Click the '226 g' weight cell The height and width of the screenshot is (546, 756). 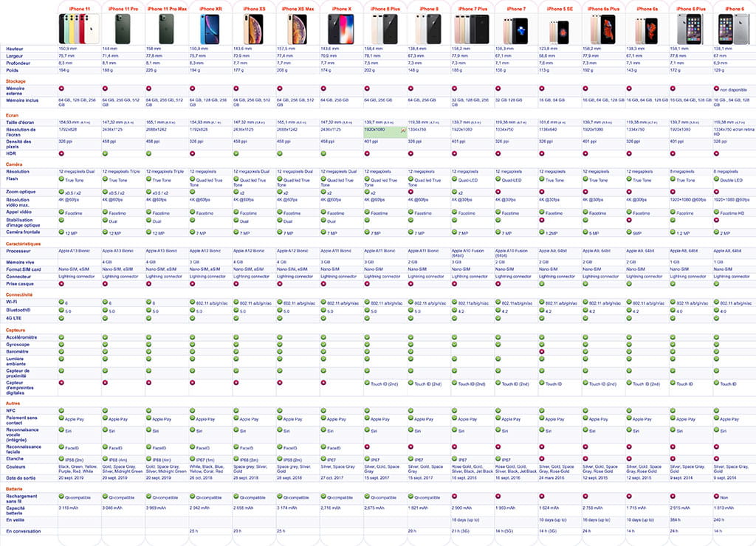151,70
